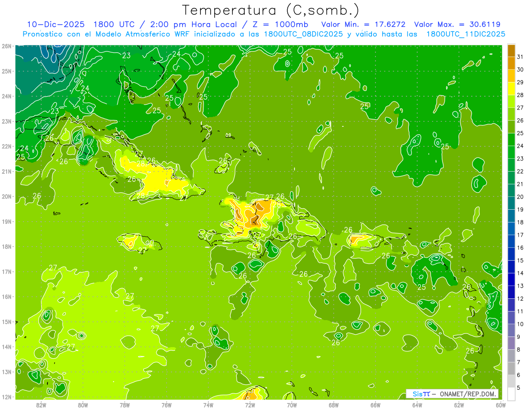
Task: Click the colorbar's "29" value label
Action: [x=520, y=82]
